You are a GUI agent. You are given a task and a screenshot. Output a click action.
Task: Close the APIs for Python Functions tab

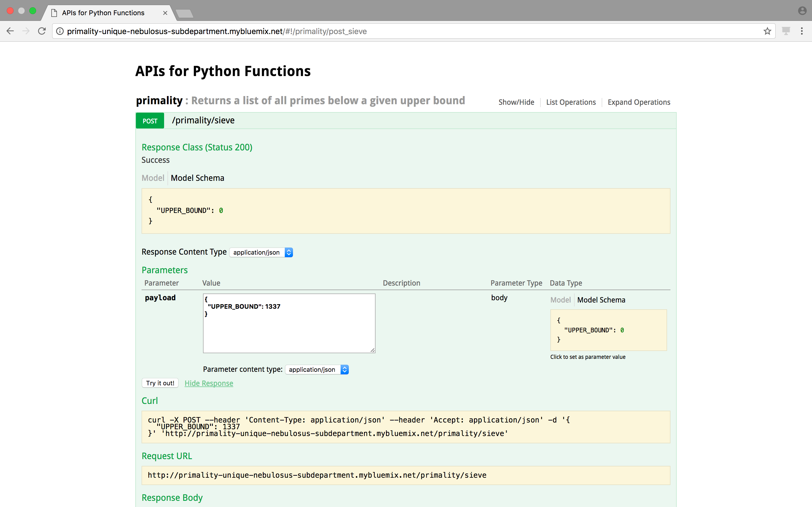pyautogui.click(x=165, y=13)
